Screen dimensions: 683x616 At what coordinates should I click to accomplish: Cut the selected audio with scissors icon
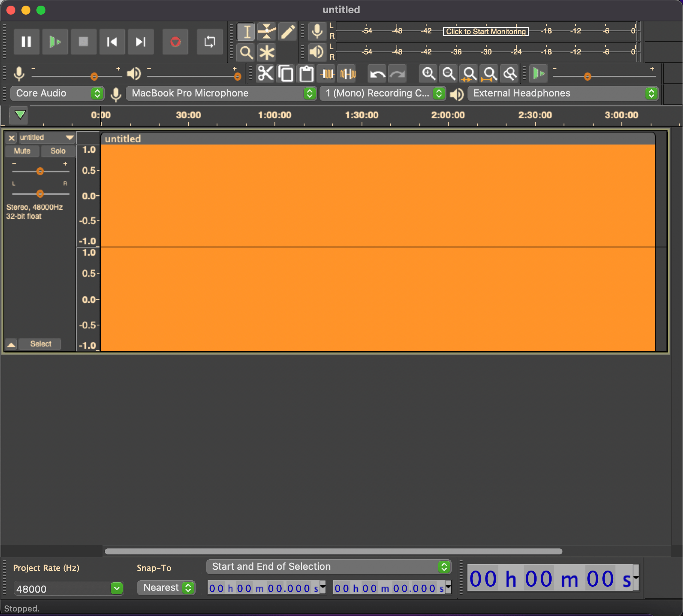(265, 74)
